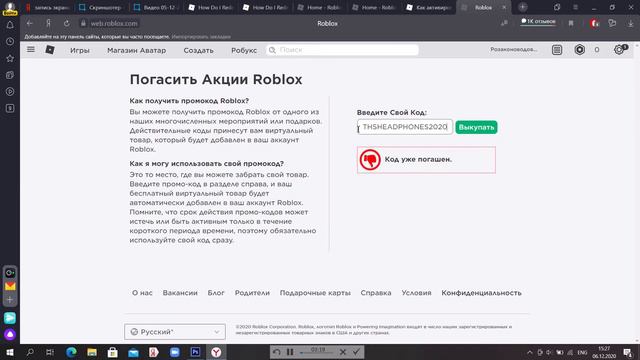The height and width of the screenshot is (360, 640).
Task: Open the user profile avatar in sidebar
Action: 10,8
